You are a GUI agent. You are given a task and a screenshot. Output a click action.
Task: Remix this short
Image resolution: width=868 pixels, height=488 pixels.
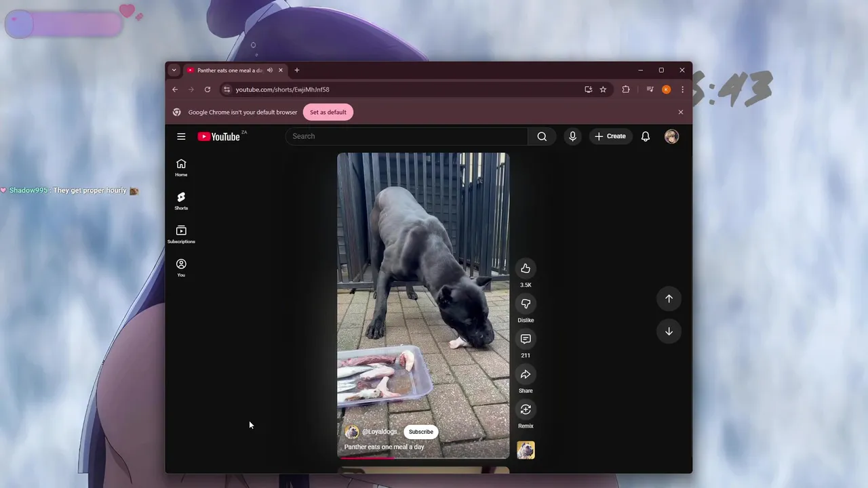coord(526,409)
